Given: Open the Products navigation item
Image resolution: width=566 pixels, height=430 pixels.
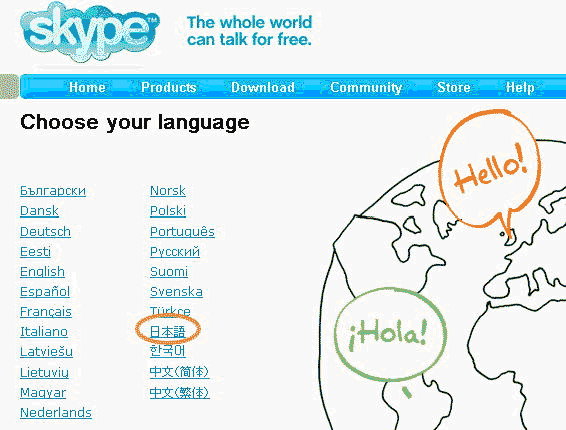Looking at the screenshot, I should 169,87.
